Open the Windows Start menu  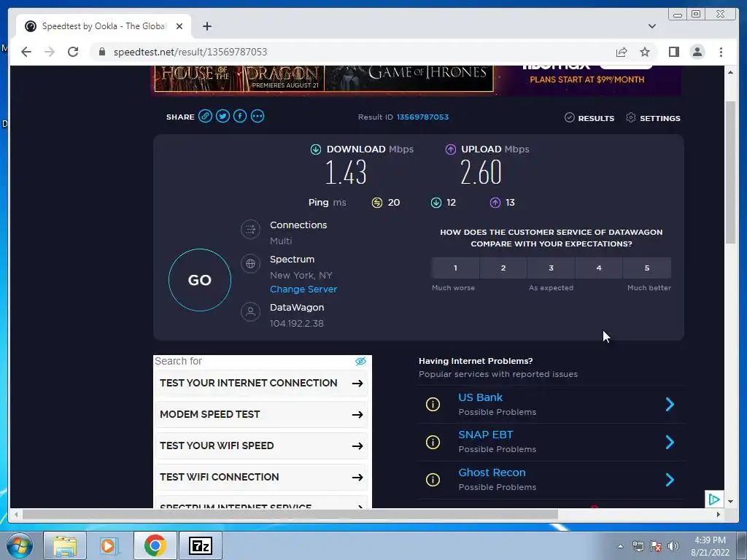coord(20,545)
